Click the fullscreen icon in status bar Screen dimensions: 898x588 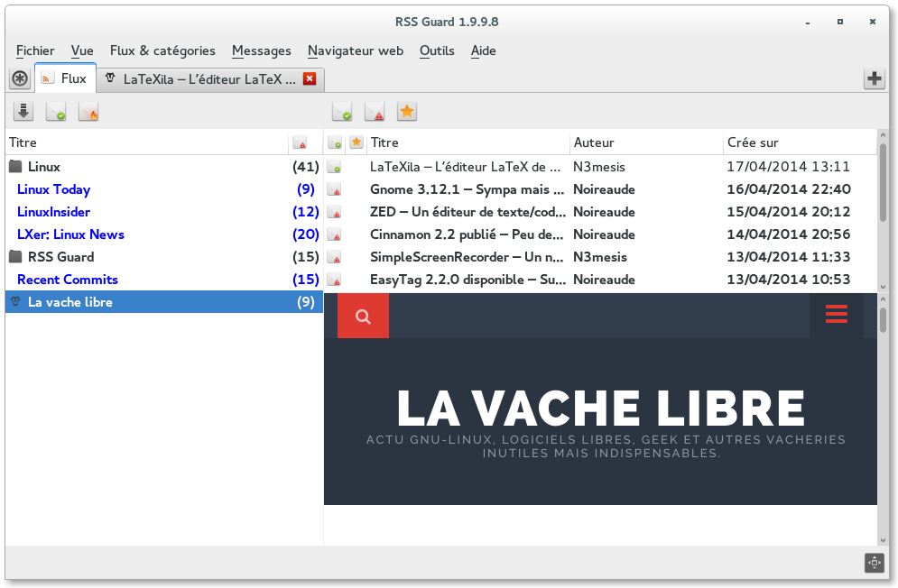click(x=874, y=563)
